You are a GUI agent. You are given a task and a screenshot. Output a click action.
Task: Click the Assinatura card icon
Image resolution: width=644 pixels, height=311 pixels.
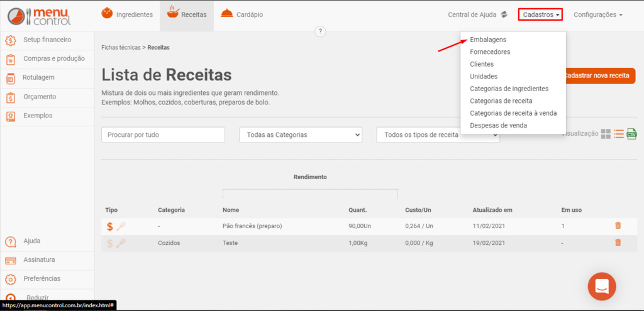tap(11, 261)
